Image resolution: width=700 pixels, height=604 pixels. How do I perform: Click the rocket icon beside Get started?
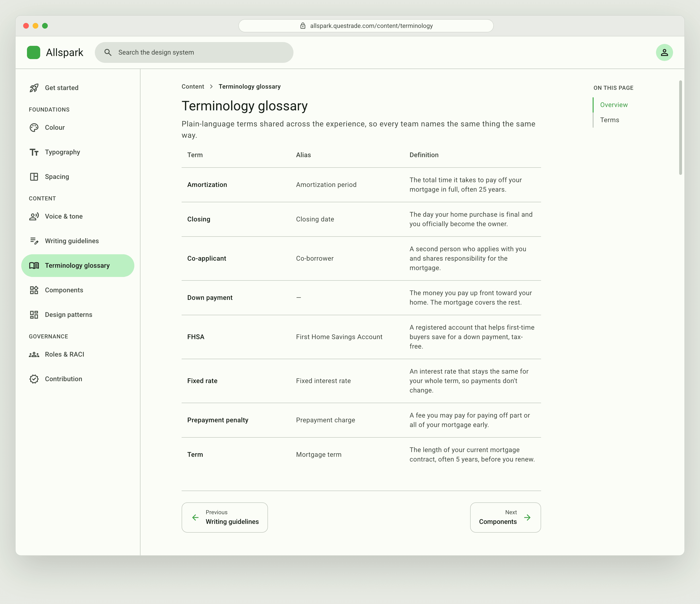pos(34,88)
